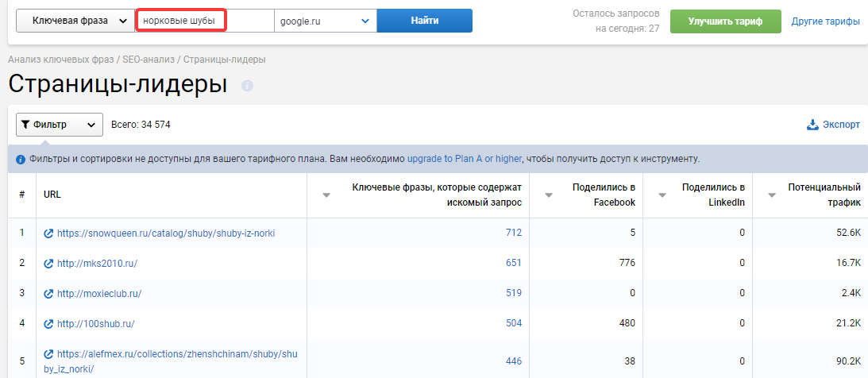This screenshot has height=378, width=868.
Task: Click the Осталось запросов на сегодня: 27 text
Action: pos(616,21)
